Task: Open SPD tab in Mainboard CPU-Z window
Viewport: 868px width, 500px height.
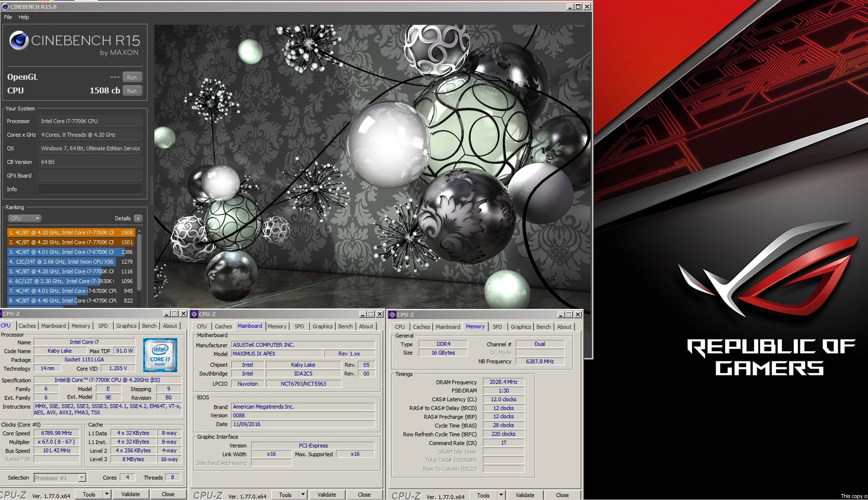Action: [299, 326]
